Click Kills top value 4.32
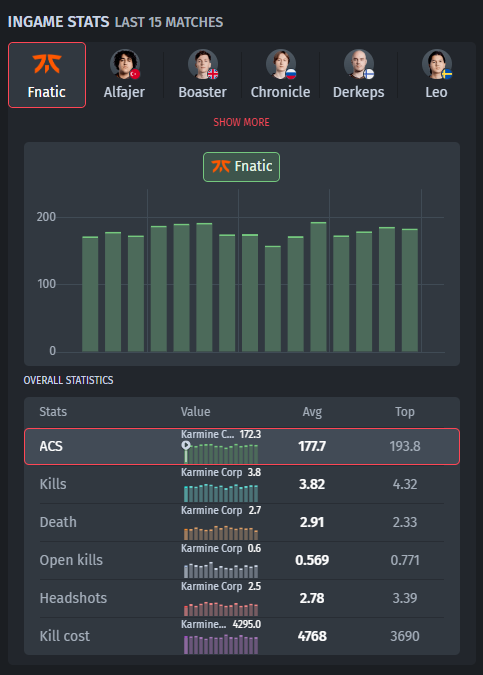Screen dimensions: 483x675 (x=405, y=484)
